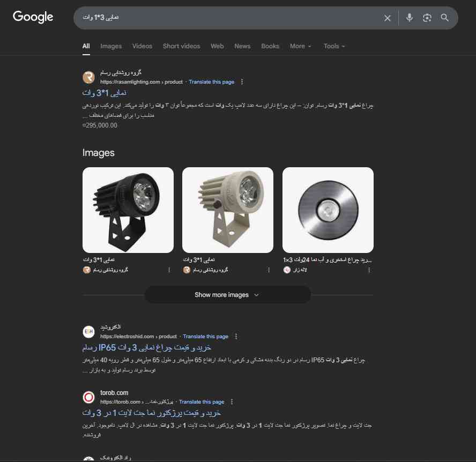Image resolution: width=476 pixels, height=462 pixels.
Task: Click the magnifier search button
Action: coord(444,18)
